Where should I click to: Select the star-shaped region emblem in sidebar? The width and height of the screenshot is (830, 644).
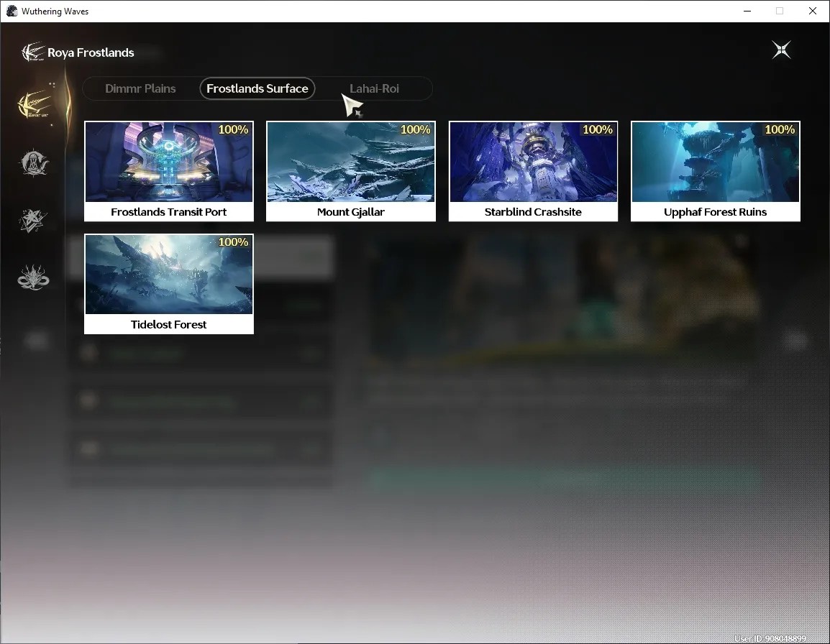(x=33, y=220)
